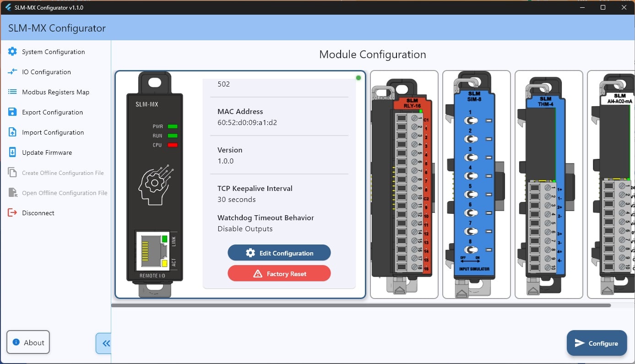Click the System Configuration gear icon
This screenshot has width=635, height=364.
(x=12, y=52)
